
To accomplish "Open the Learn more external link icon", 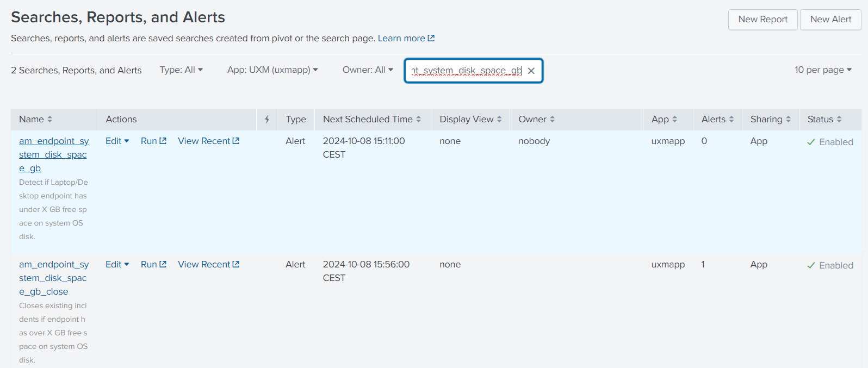I will 431,38.
